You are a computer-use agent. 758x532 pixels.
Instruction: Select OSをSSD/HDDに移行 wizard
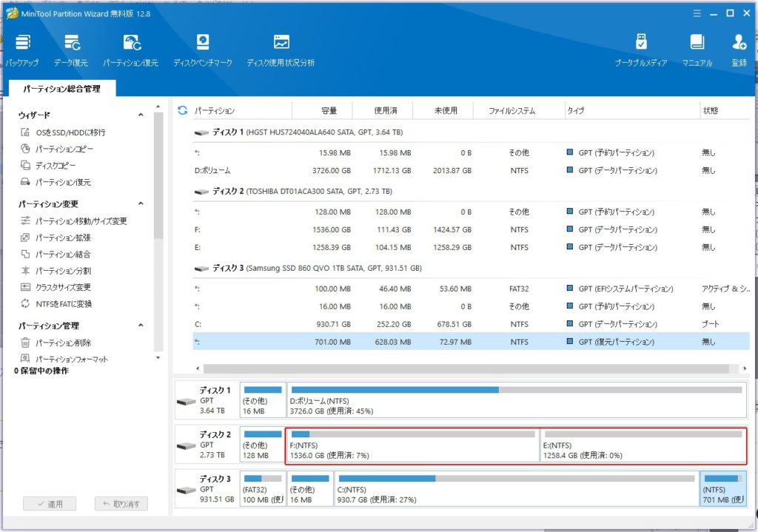tap(70, 132)
